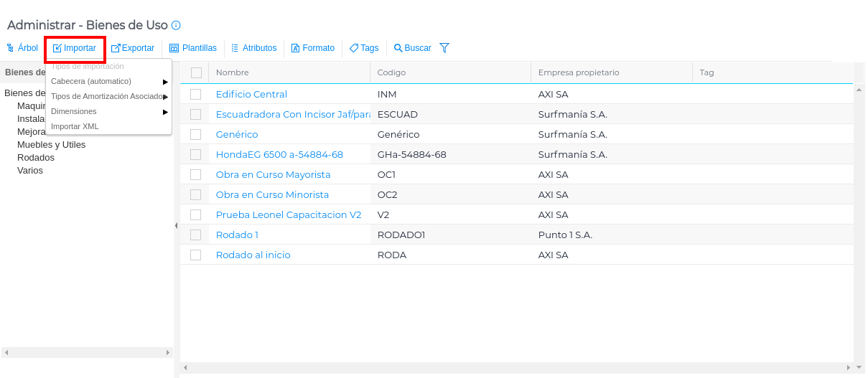This screenshot has width=868, height=378.
Task: Click the info icon beside the title
Action: [x=176, y=25]
